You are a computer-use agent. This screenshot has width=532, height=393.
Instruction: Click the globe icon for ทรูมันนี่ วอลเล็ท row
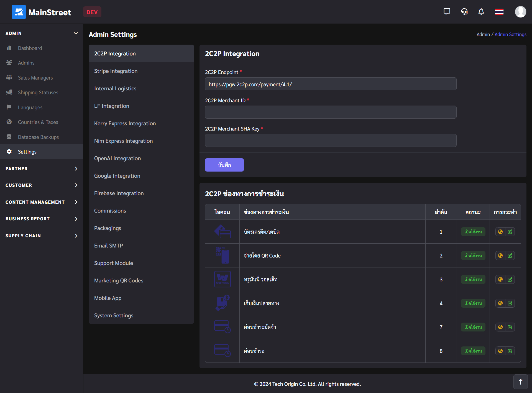coord(500,279)
